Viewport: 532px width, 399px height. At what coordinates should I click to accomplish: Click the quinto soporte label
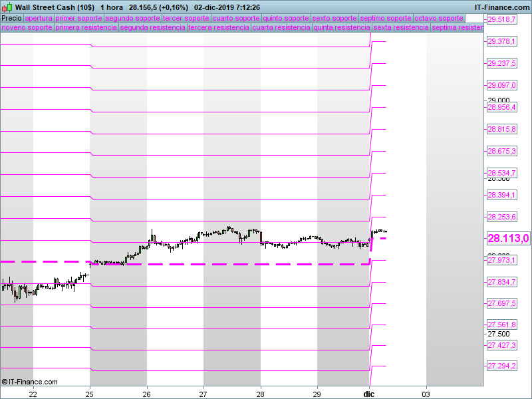(286, 18)
